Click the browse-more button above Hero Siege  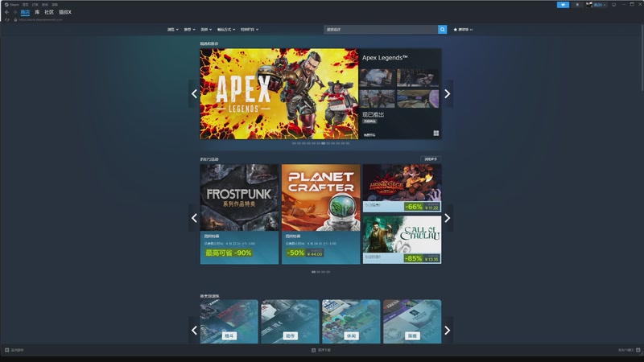[x=431, y=158]
